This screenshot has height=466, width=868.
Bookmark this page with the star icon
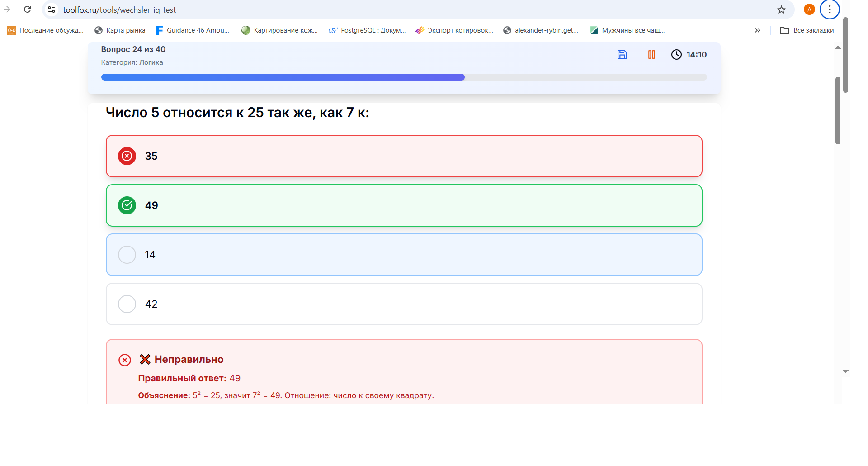pos(781,10)
